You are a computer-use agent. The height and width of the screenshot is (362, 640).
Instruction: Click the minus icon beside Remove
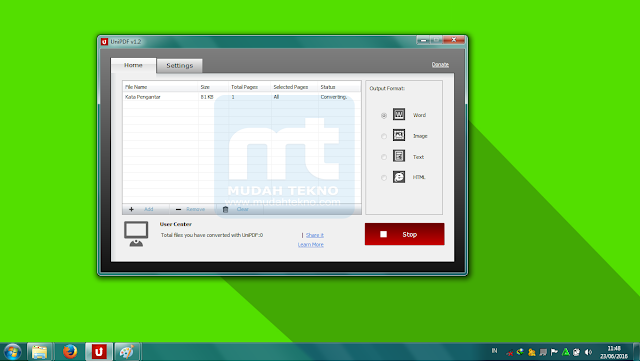(x=178, y=209)
